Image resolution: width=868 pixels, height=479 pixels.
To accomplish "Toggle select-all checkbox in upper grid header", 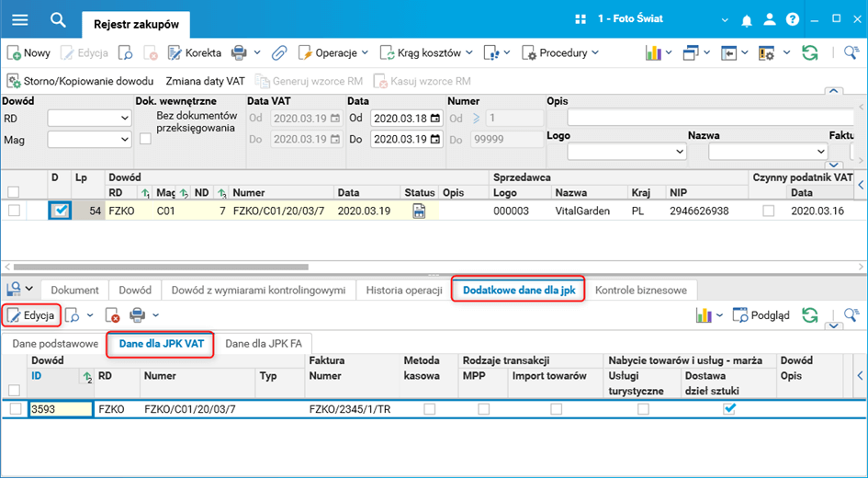I will point(13,192).
